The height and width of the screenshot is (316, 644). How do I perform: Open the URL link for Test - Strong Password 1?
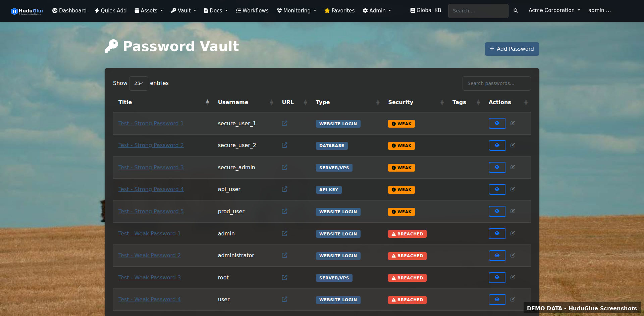pos(284,123)
